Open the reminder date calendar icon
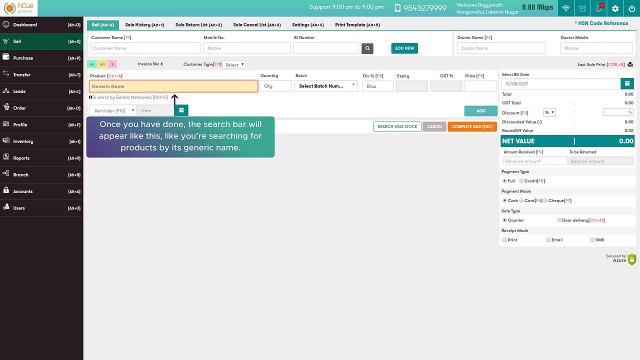This screenshot has width=640, height=360. coord(181,110)
